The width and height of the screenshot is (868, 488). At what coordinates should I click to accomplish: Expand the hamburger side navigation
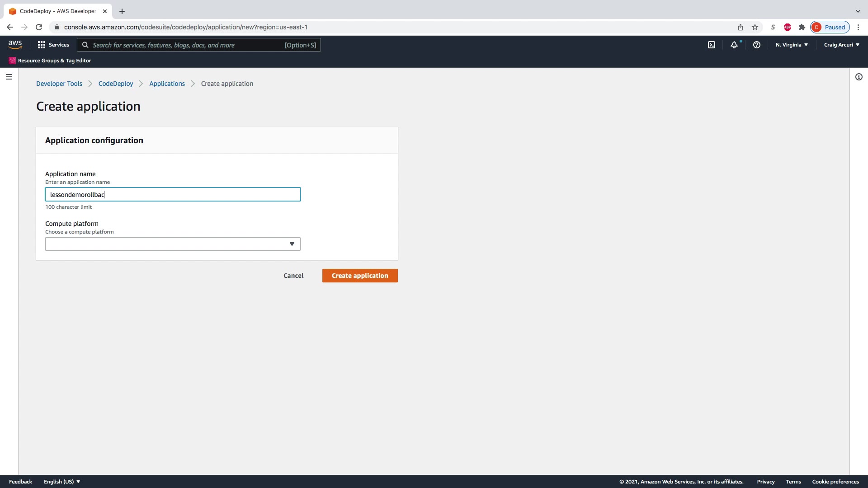pos(9,77)
